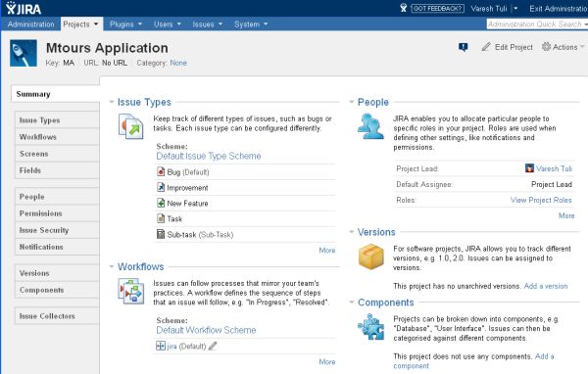The image size is (588, 374).
Task: Click More under People
Action: click(566, 215)
